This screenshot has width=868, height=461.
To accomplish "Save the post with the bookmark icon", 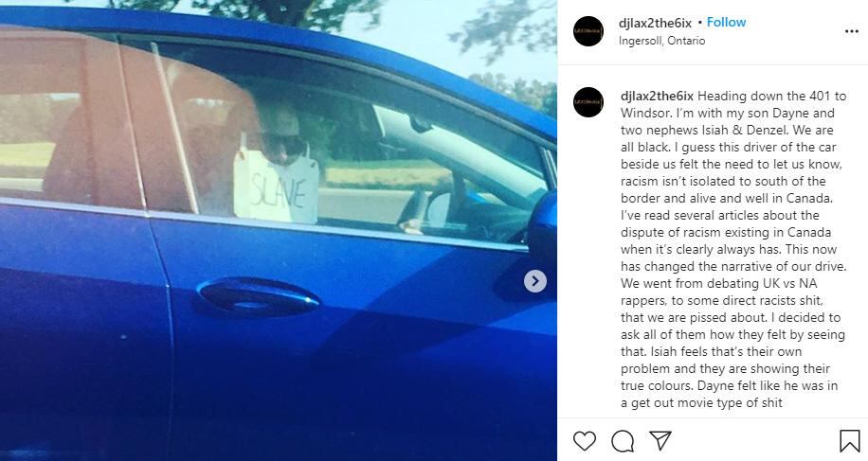I will pos(850,441).
